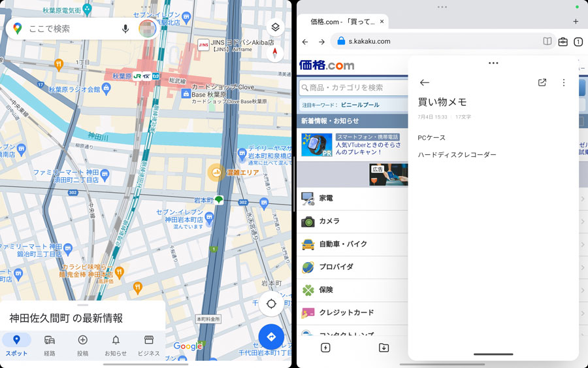Open the note in full window icon
Screen dimensions: 588x368
click(542, 82)
